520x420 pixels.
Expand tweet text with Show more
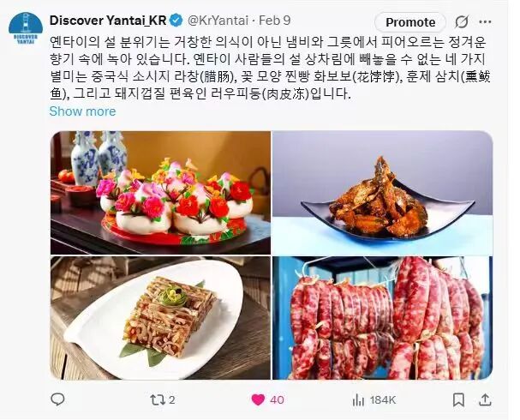(82, 111)
